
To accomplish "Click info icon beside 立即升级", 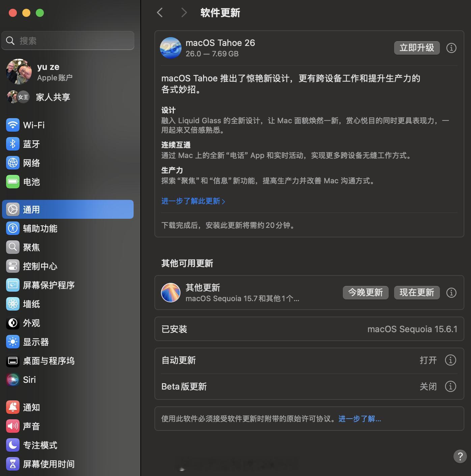I will click(451, 48).
